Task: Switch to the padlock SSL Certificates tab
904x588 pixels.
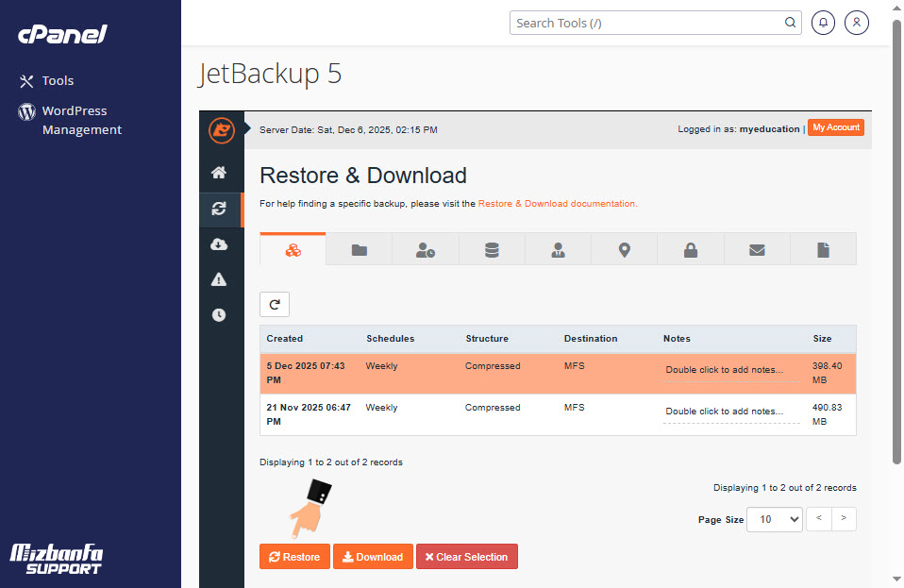Action: click(x=691, y=250)
